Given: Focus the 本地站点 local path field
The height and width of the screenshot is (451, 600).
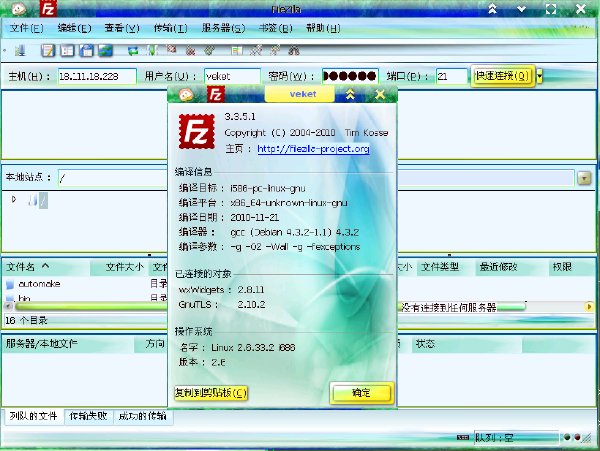Looking at the screenshot, I should [x=113, y=178].
